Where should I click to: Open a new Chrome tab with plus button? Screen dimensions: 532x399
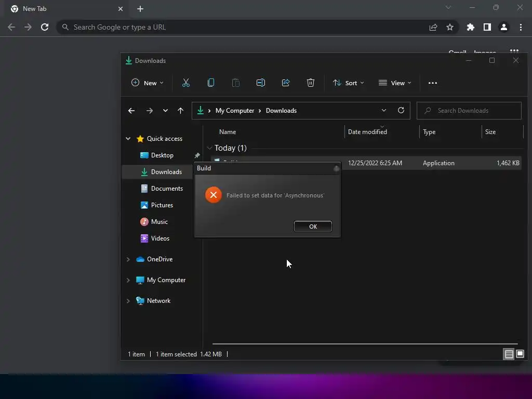click(x=140, y=9)
